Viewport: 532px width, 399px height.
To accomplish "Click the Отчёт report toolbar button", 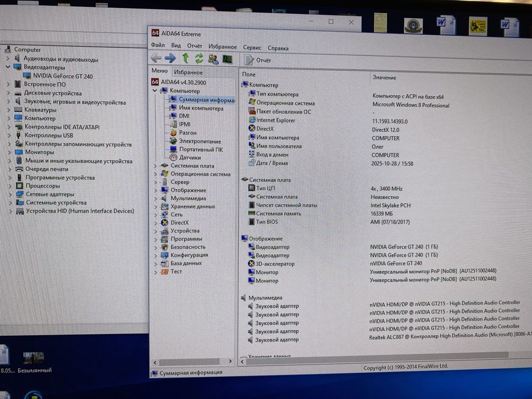I will click(258, 60).
